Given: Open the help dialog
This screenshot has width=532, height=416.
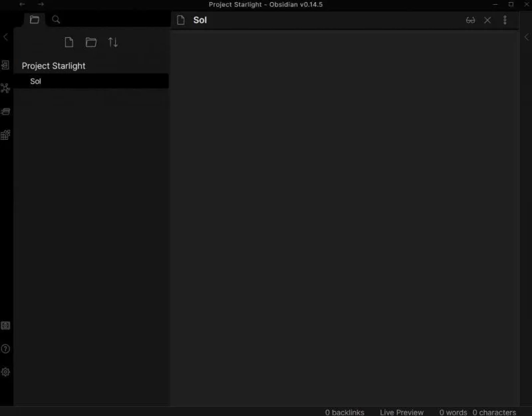Looking at the screenshot, I should click(x=5, y=349).
